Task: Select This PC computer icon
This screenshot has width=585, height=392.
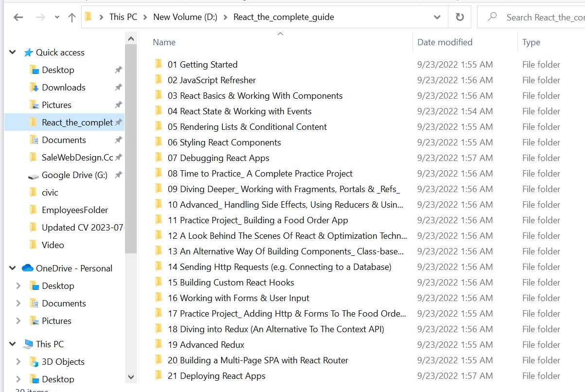Action: click(x=28, y=344)
